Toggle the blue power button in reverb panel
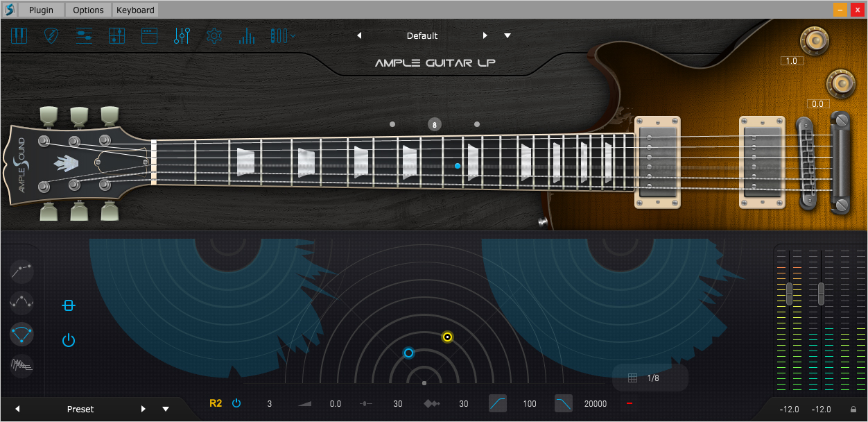Image resolution: width=868 pixels, height=422 pixels. pyautogui.click(x=68, y=340)
